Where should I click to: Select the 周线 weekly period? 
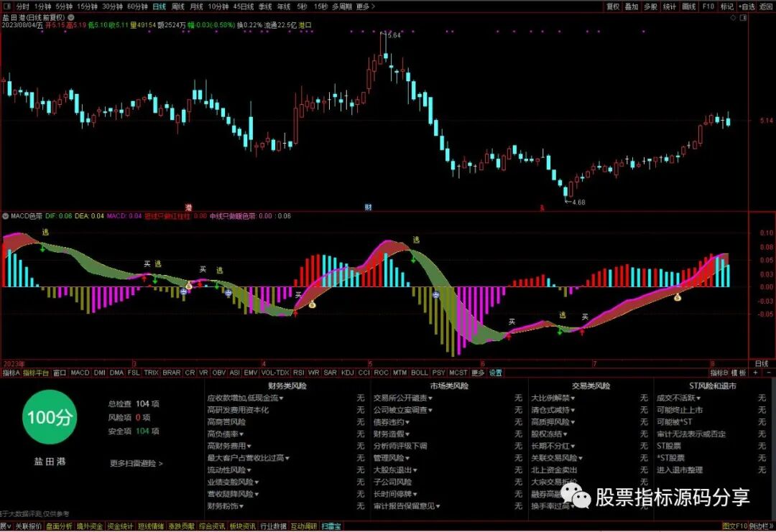click(177, 6)
